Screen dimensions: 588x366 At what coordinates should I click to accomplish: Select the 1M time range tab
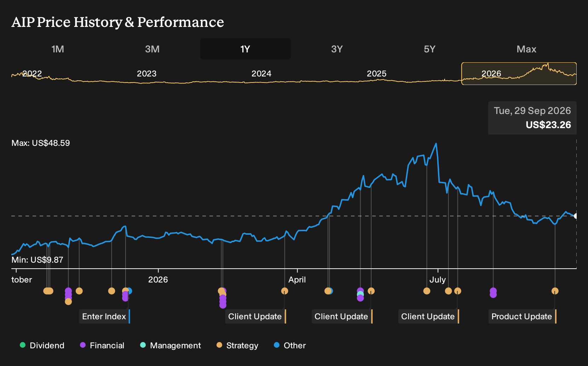tap(58, 49)
